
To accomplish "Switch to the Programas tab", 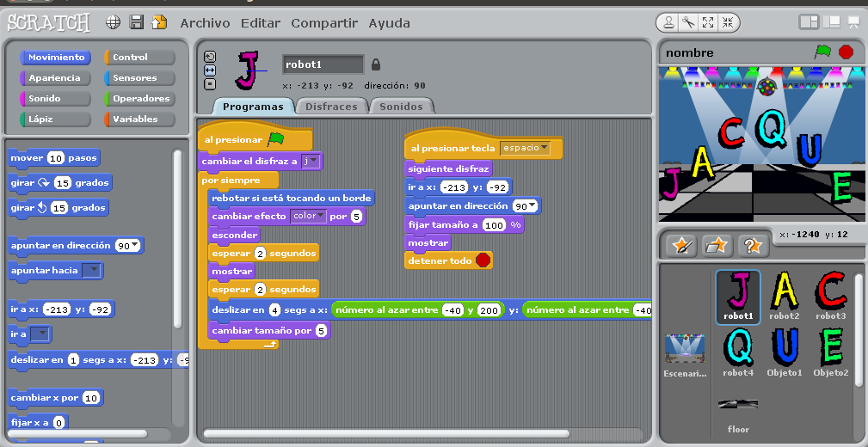I will 253,107.
